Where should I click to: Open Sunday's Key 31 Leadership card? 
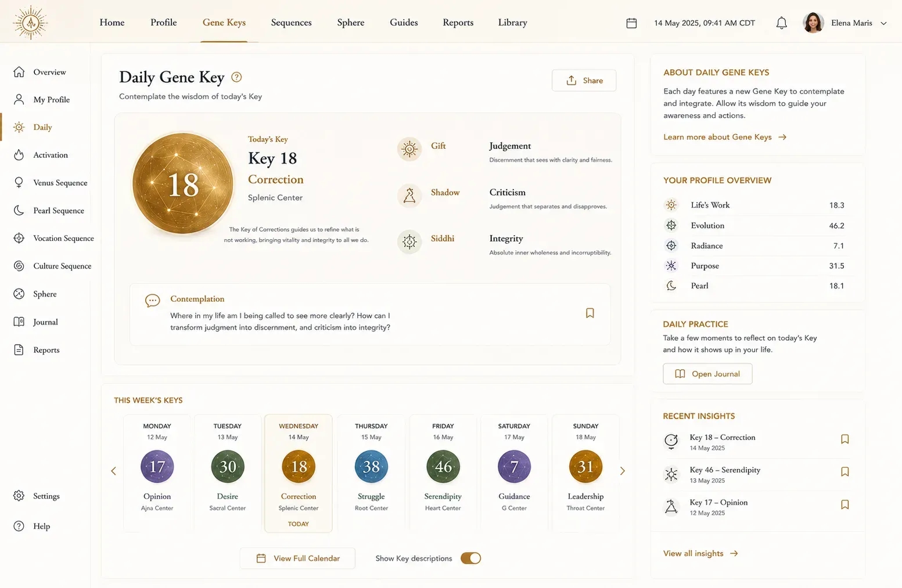pos(585,473)
